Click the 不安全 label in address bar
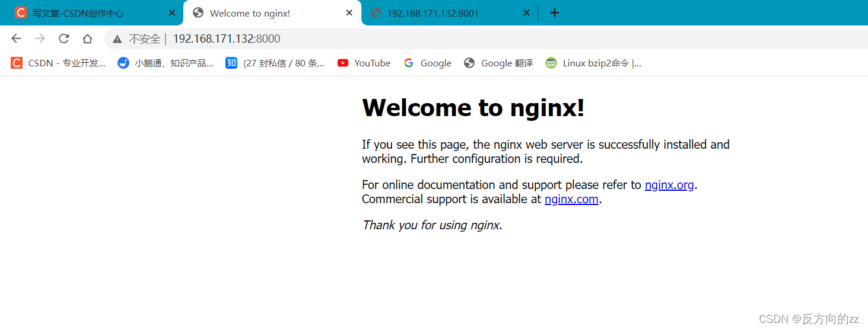868x330 pixels. (x=145, y=39)
